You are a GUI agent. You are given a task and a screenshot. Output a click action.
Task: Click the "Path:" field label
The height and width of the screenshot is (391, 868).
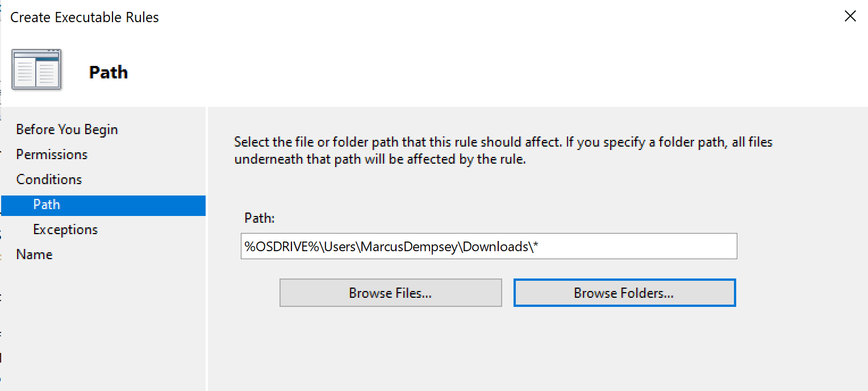(x=260, y=218)
